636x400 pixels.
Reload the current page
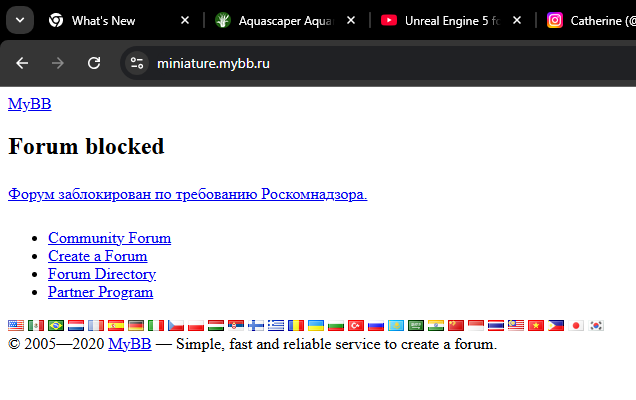[x=94, y=63]
